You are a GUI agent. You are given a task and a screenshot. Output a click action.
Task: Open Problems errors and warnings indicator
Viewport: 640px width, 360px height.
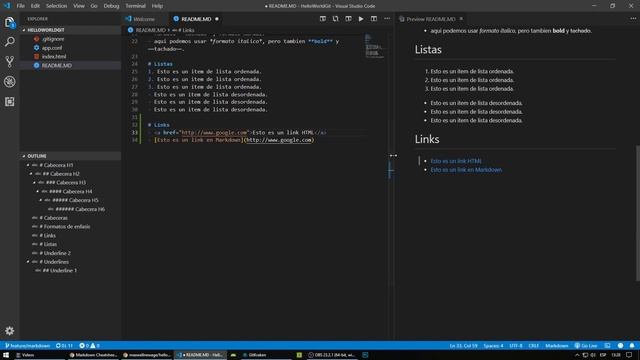89,346
